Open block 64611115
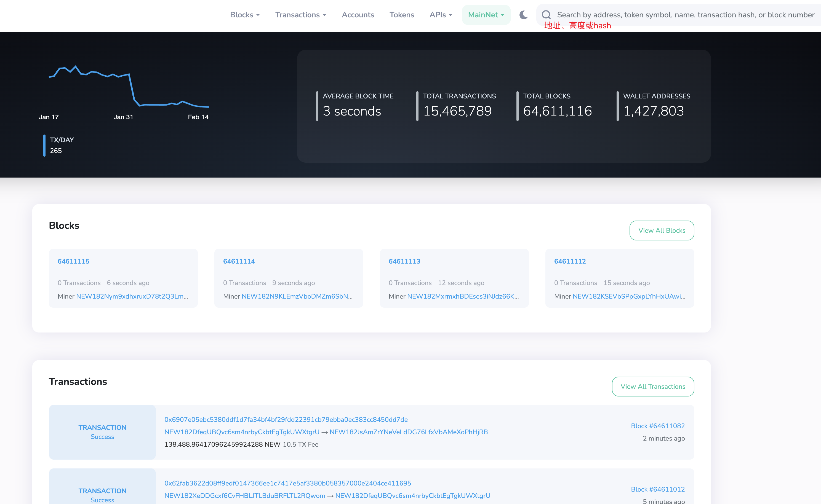 point(73,261)
